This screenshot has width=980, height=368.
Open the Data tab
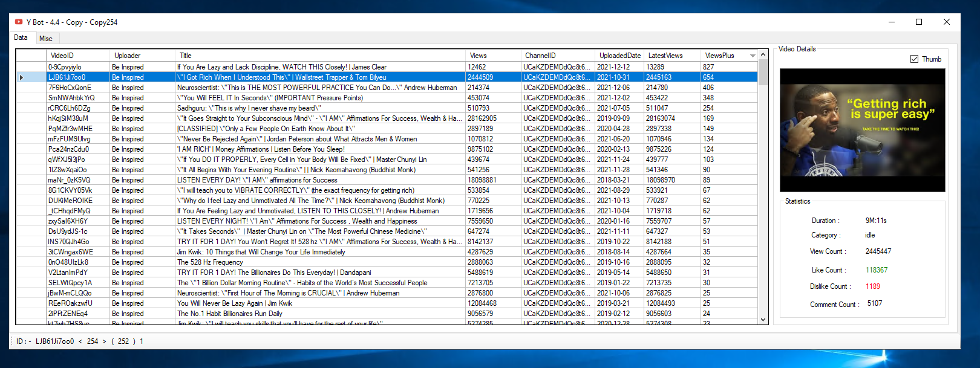[21, 37]
